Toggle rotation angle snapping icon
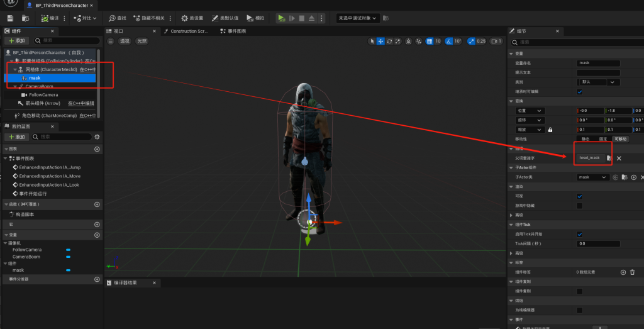The image size is (644, 329). [x=449, y=41]
